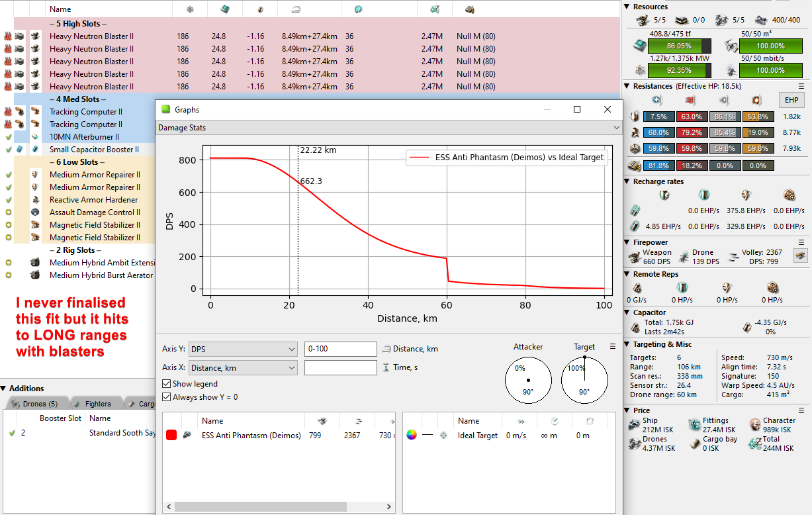Click the red fit color swatch
812x515 pixels.
171,435
